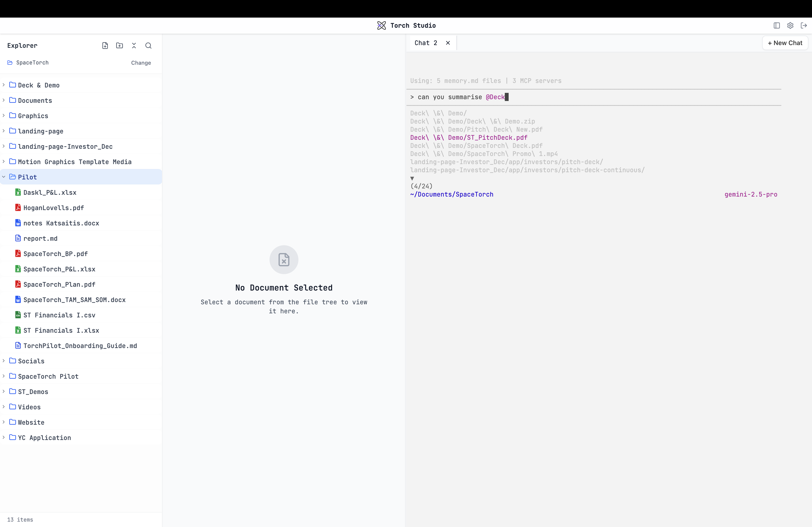Start a New Chat
This screenshot has width=812, height=527.
(x=785, y=43)
